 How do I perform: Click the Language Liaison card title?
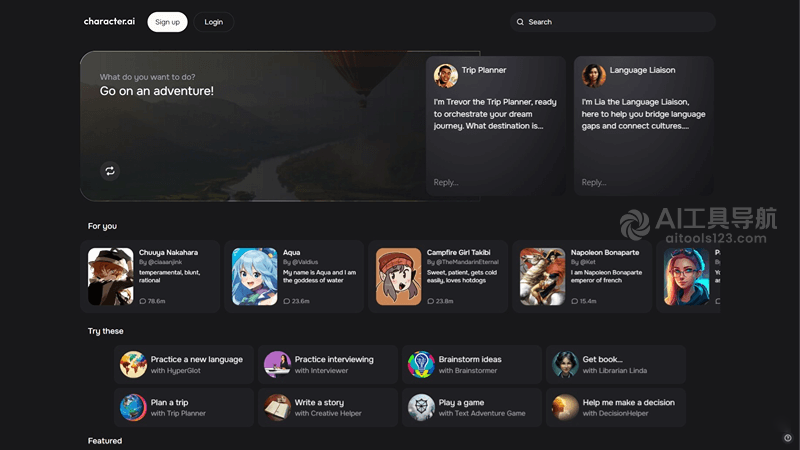pos(642,70)
